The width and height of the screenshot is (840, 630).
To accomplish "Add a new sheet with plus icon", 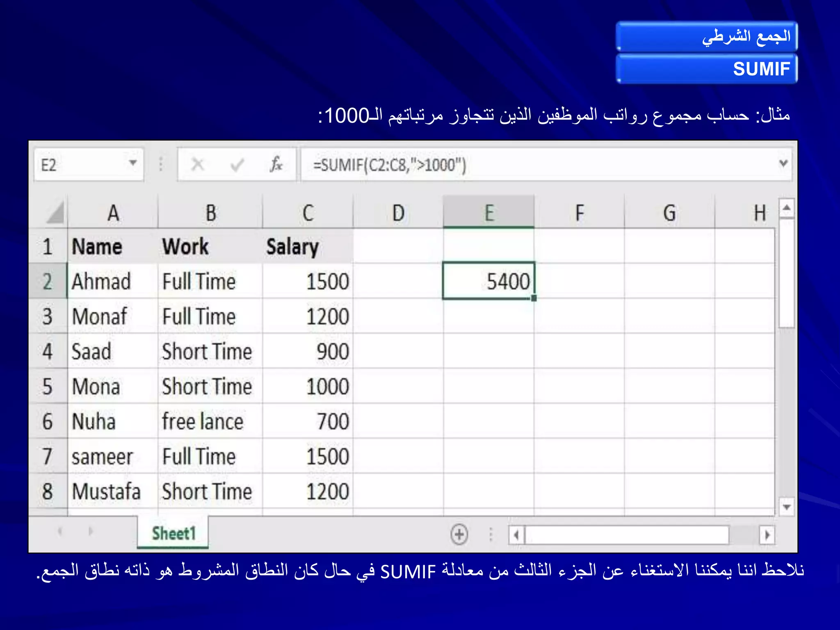I will 459,534.
